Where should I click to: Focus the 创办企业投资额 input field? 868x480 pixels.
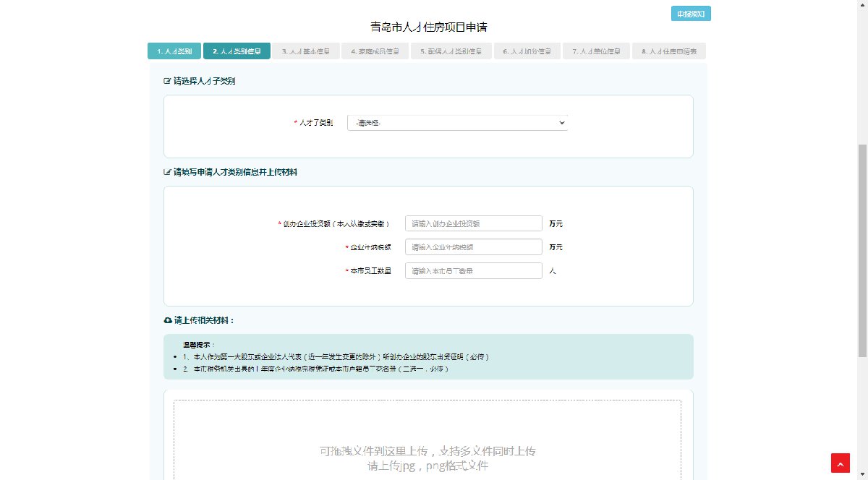coord(473,224)
